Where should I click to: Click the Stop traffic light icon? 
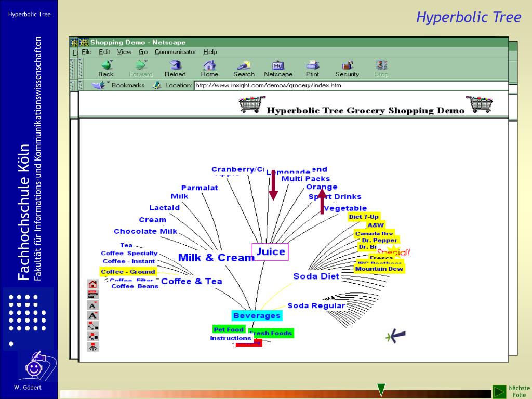click(381, 65)
